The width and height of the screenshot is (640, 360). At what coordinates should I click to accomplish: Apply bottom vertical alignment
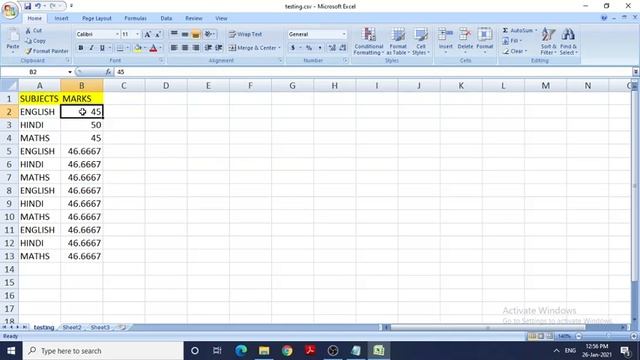[196, 34]
